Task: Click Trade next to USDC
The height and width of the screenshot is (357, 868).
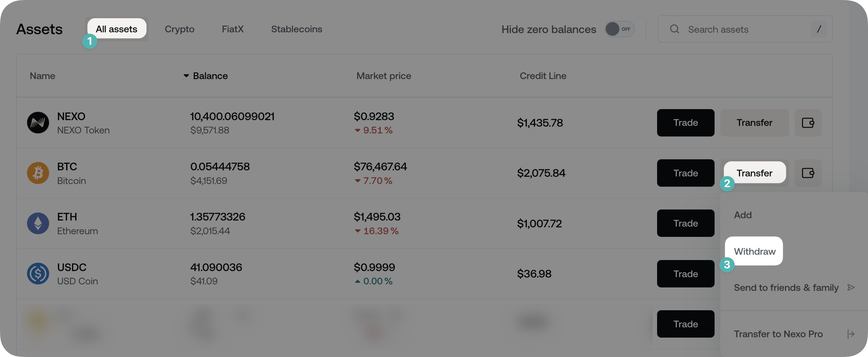Action: coord(685,273)
